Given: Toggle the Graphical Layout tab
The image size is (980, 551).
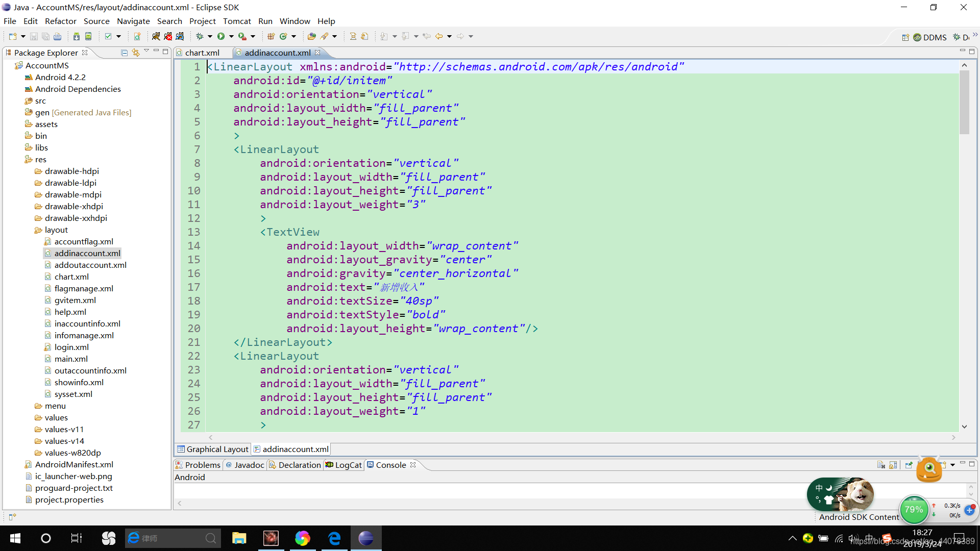Looking at the screenshot, I should click(x=213, y=449).
